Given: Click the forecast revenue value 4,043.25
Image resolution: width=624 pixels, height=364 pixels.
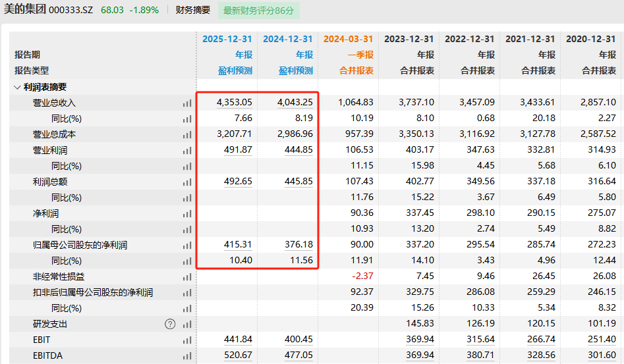Looking at the screenshot, I should pos(295,102).
